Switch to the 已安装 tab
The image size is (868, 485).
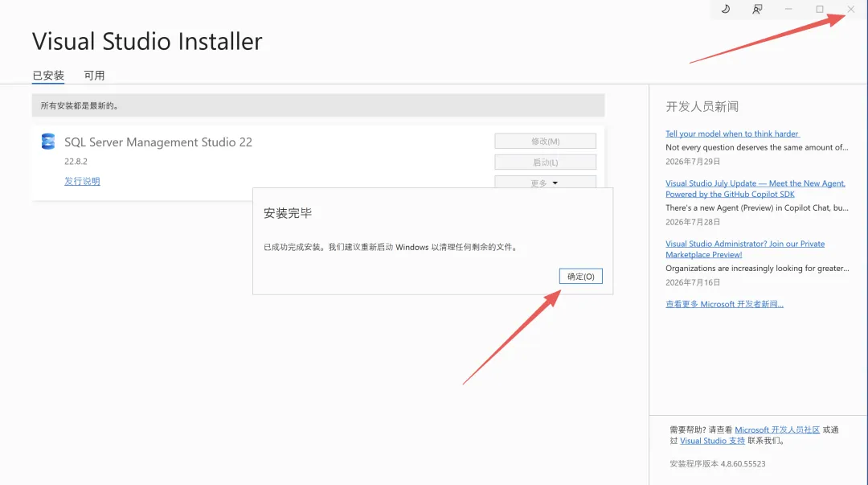point(48,76)
